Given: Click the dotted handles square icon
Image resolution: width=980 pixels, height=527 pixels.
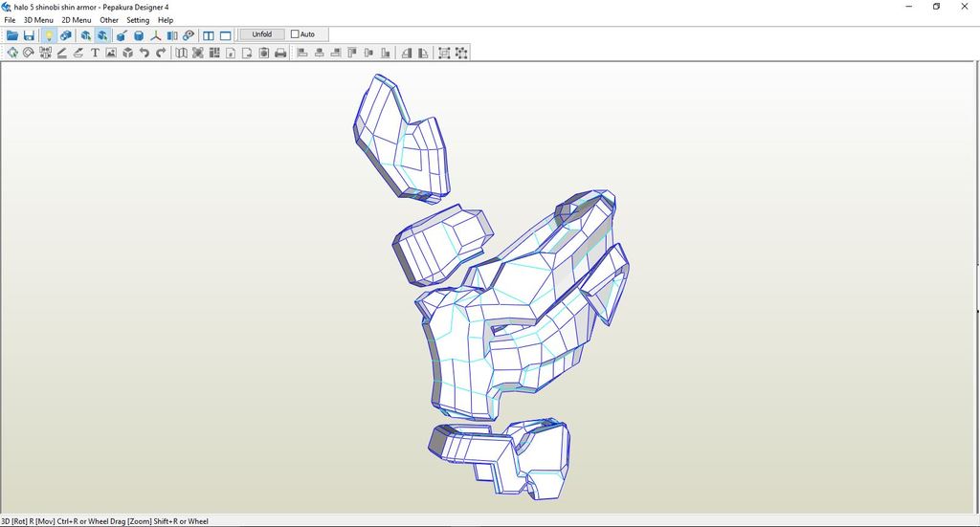Looking at the screenshot, I should click(x=461, y=53).
